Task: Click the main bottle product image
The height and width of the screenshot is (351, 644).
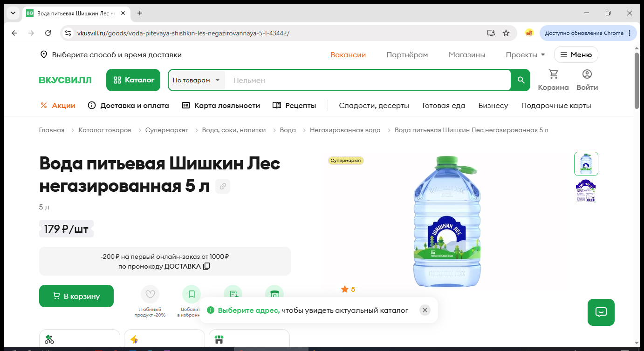Action: [x=447, y=221]
